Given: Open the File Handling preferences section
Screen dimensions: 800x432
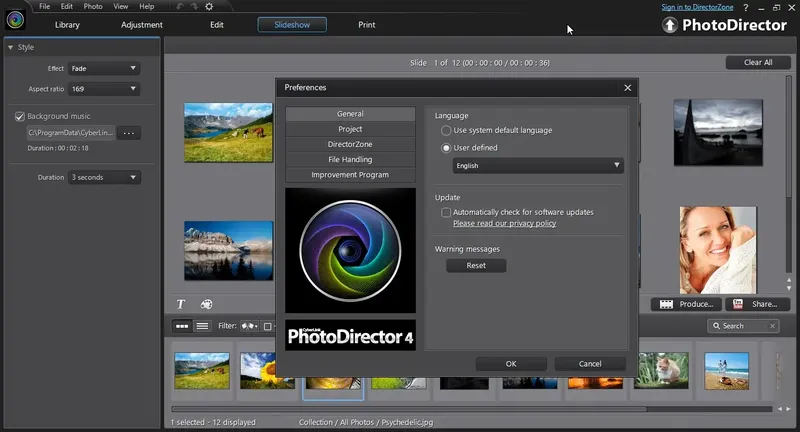Looking at the screenshot, I should point(350,160).
